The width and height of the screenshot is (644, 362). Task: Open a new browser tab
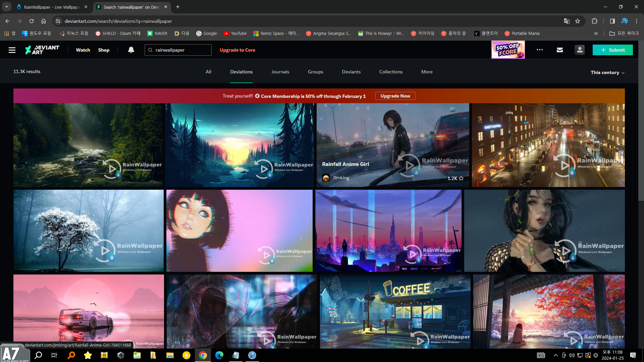[178, 7]
